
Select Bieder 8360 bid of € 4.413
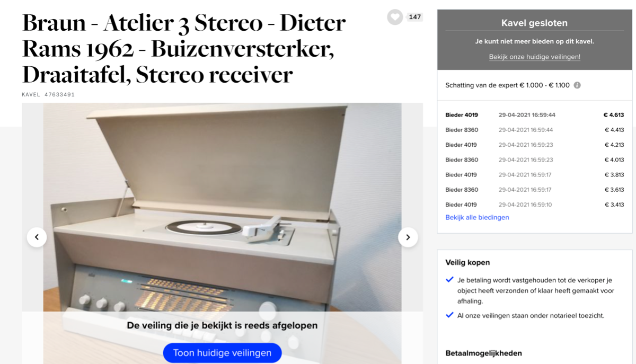pos(534,130)
